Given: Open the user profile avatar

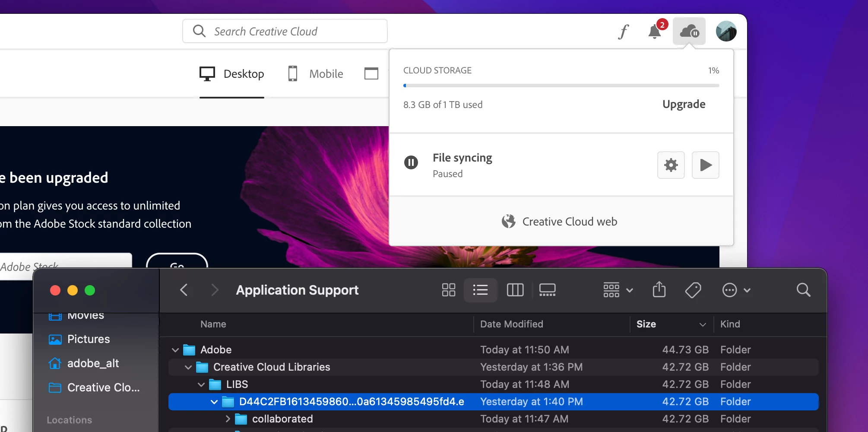Looking at the screenshot, I should coord(726,31).
